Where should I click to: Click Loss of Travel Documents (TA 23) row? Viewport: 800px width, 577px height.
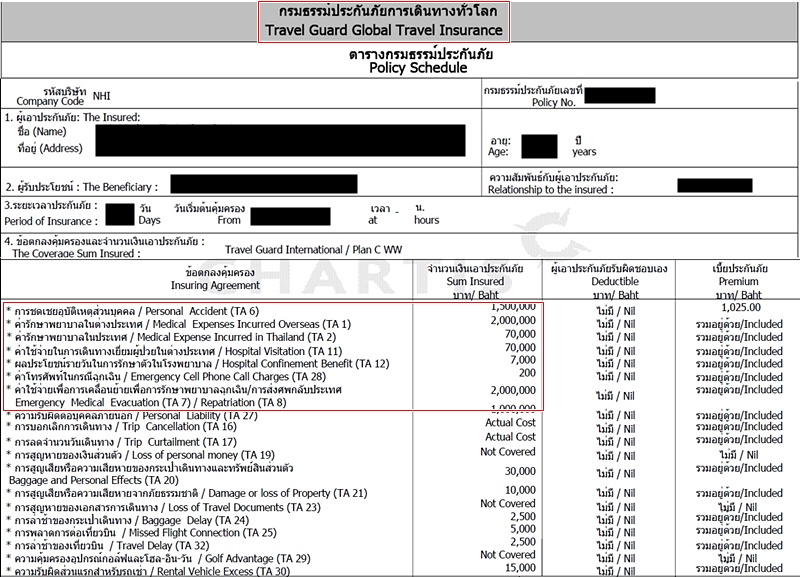(163, 507)
